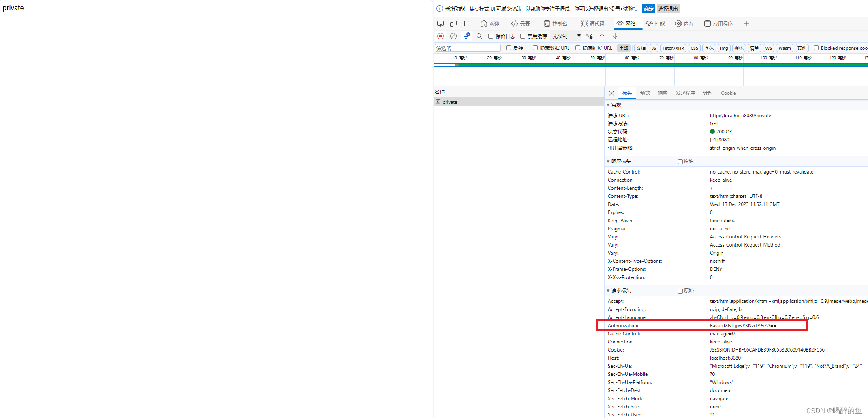The image size is (868, 418).
Task: Filter by CSS type
Action: [x=695, y=48]
